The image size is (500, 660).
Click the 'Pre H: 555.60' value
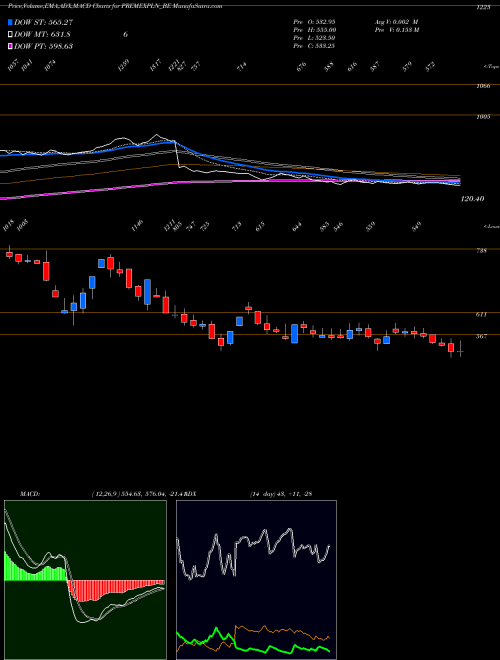tap(314, 30)
